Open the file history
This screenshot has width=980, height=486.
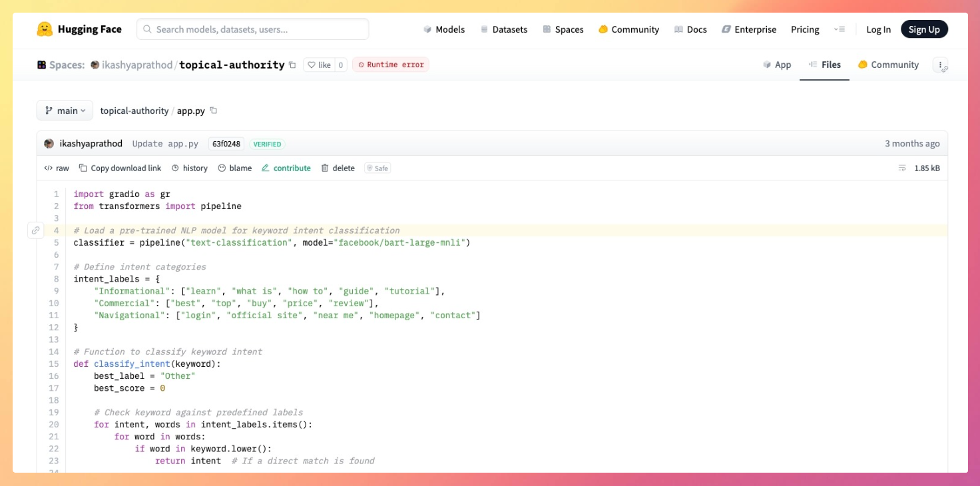(x=189, y=168)
